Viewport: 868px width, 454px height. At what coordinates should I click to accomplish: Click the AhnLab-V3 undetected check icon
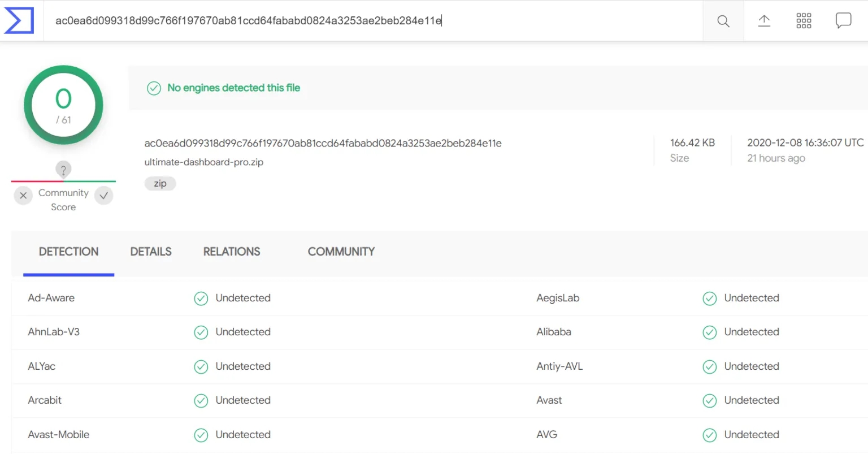point(201,332)
